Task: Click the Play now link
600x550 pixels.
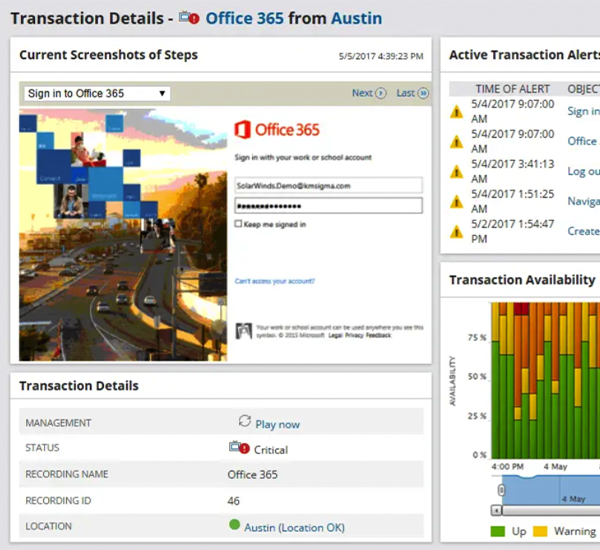Action: point(277,424)
